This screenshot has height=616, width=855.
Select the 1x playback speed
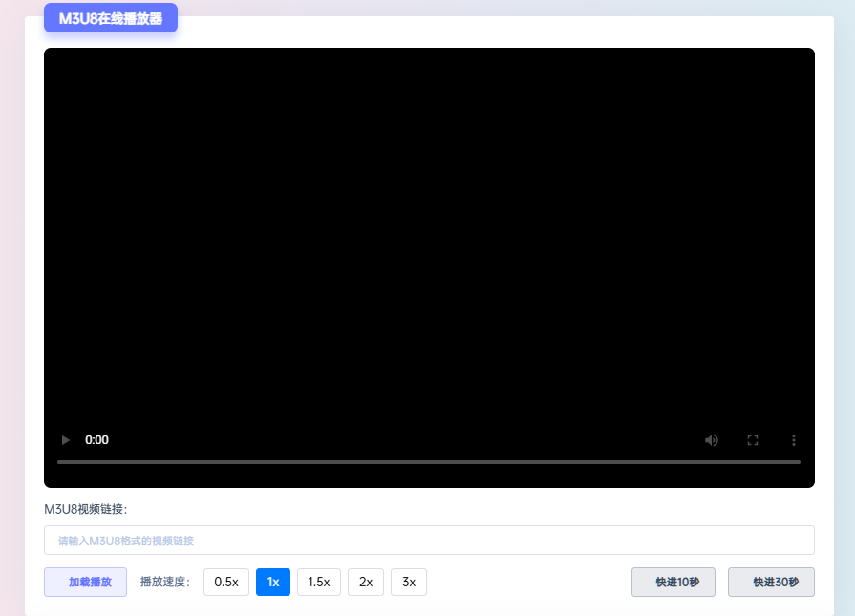point(273,582)
